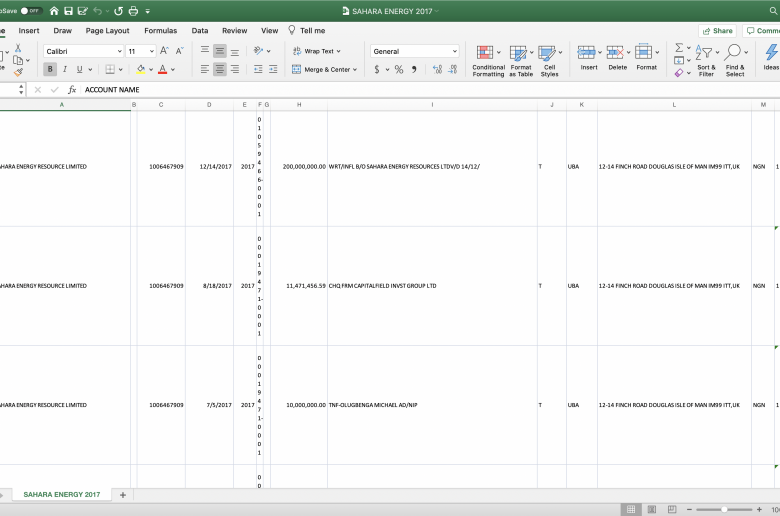
Task: Open Cell Styles menu
Action: 550,60
